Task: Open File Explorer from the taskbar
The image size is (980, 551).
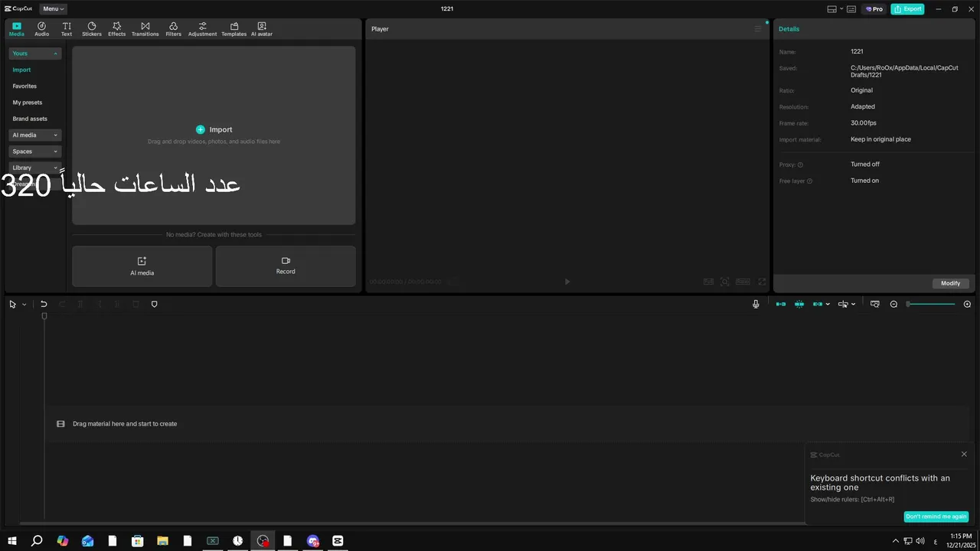Action: pyautogui.click(x=162, y=541)
